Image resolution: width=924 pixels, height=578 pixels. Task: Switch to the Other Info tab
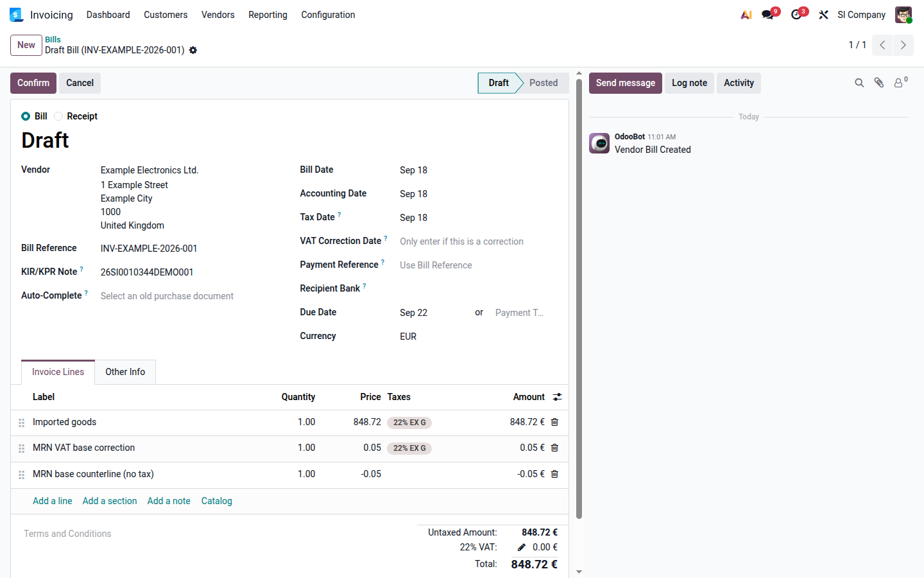coord(125,372)
